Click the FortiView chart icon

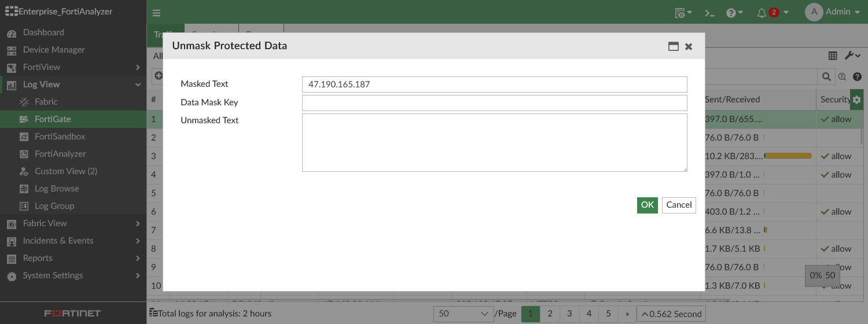[x=12, y=68]
